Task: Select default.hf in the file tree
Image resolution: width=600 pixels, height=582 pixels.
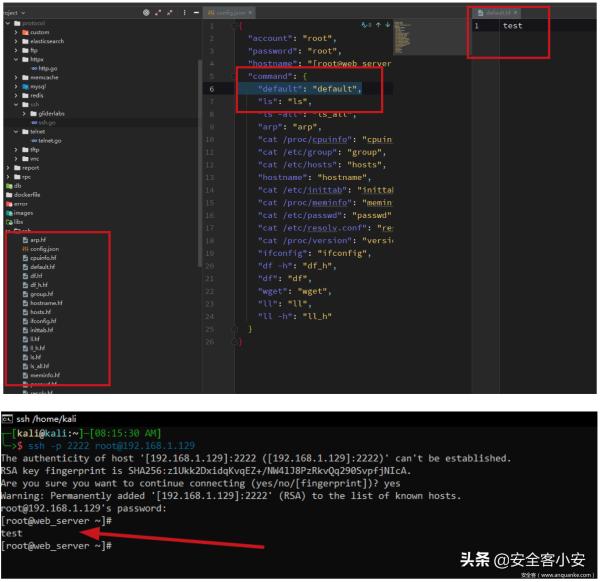Action: pyautogui.click(x=42, y=267)
